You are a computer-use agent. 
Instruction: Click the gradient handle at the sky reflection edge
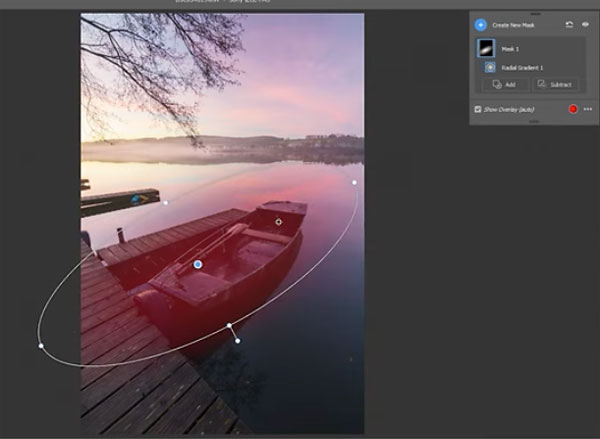pyautogui.click(x=354, y=182)
